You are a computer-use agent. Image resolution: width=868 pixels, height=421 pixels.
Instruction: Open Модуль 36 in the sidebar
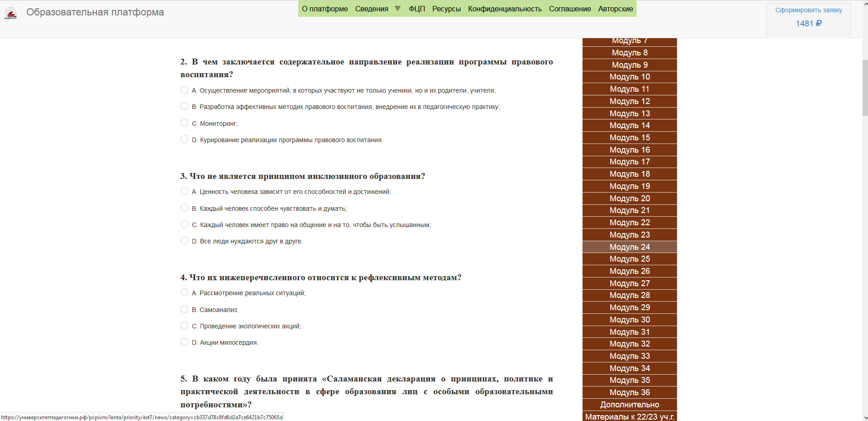(629, 392)
